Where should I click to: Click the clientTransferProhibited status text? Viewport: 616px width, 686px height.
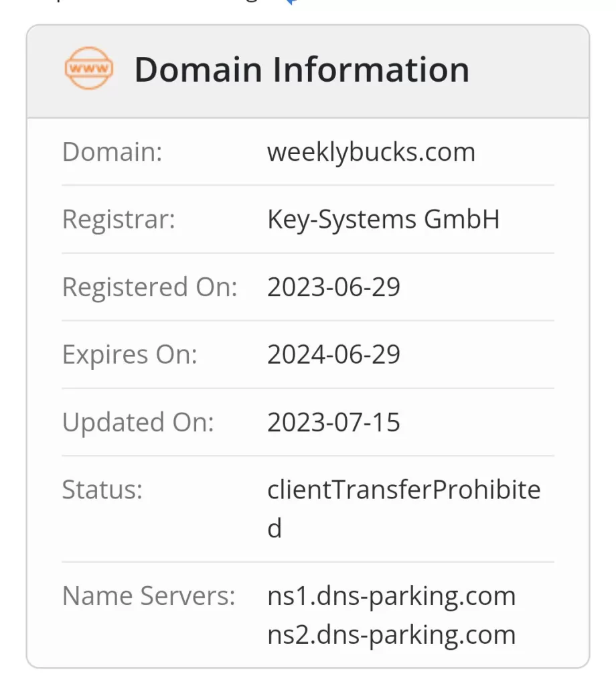[x=404, y=490]
